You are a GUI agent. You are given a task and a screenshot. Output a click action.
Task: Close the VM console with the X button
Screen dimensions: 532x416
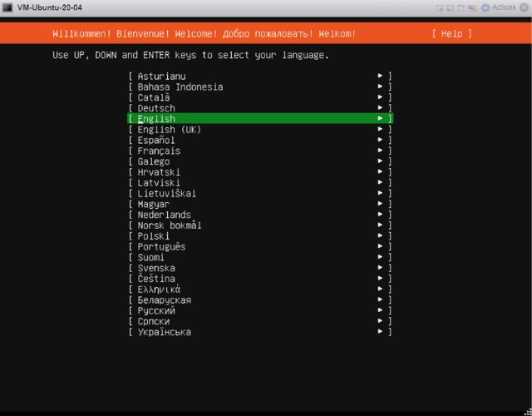point(525,7)
